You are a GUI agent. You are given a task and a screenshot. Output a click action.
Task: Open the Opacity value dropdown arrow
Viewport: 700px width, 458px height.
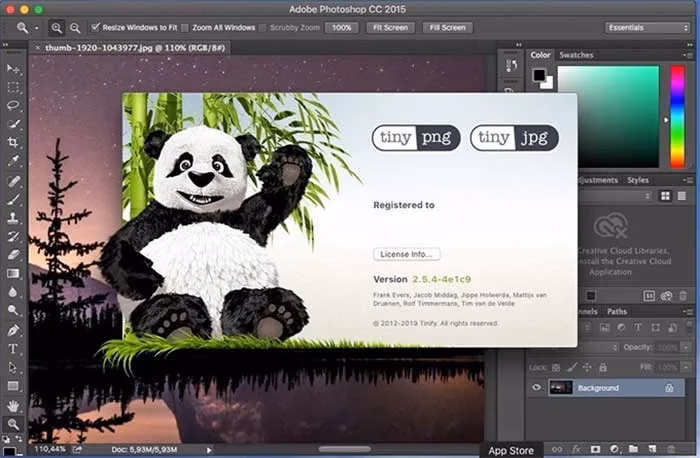point(686,347)
